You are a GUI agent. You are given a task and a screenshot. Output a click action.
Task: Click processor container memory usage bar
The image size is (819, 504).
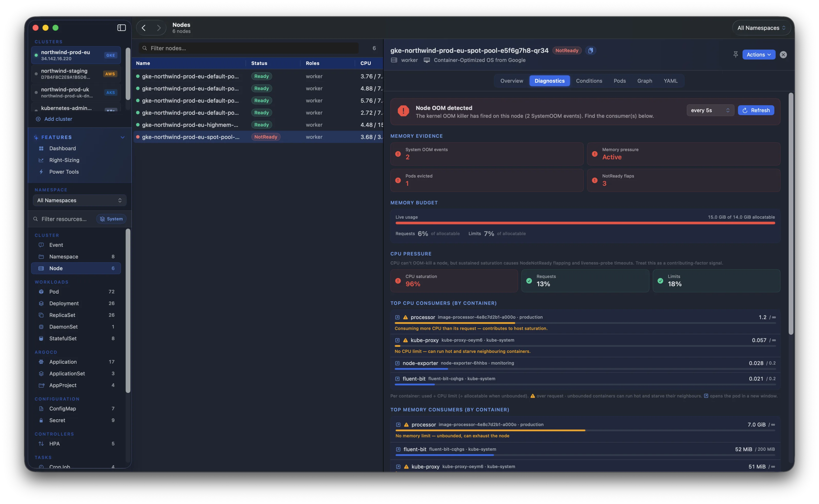click(585, 430)
